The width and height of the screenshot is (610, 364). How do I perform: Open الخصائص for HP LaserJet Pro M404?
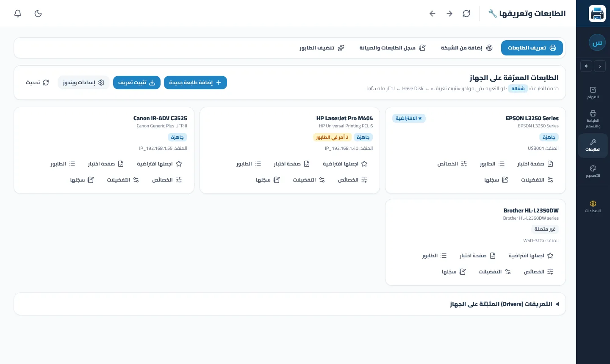[x=353, y=180]
